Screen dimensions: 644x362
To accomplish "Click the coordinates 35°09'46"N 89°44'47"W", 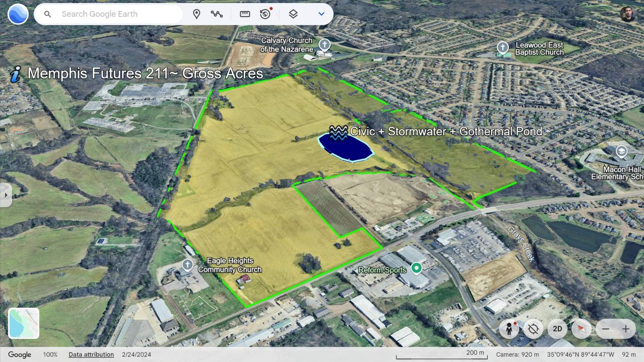I will tap(580, 355).
